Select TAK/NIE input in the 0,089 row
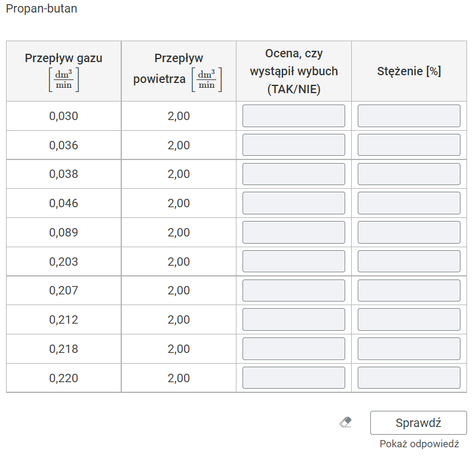 (293, 232)
